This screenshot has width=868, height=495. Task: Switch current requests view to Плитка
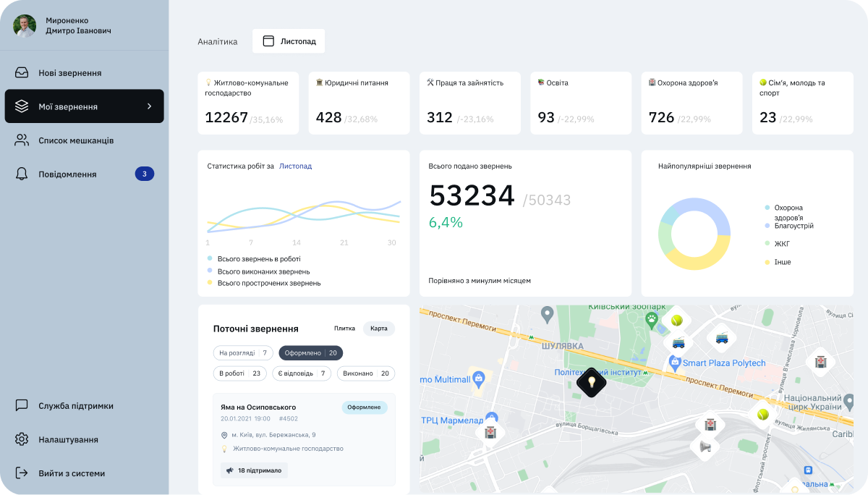(344, 329)
